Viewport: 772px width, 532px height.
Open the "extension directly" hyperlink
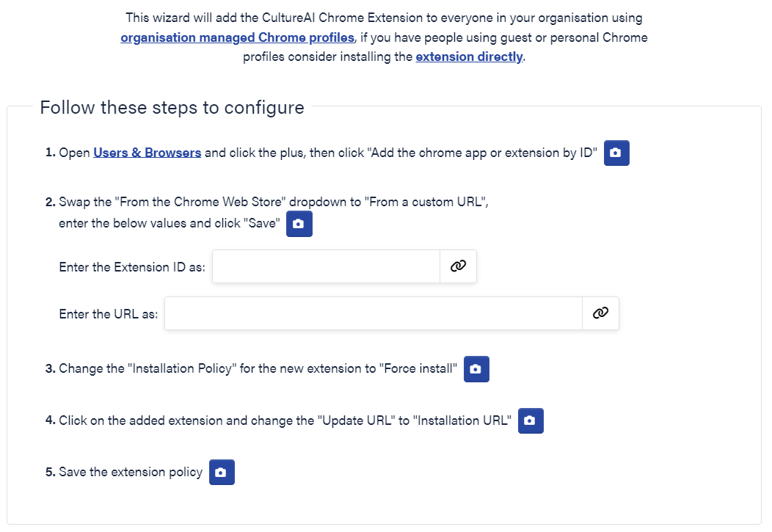[x=469, y=57]
